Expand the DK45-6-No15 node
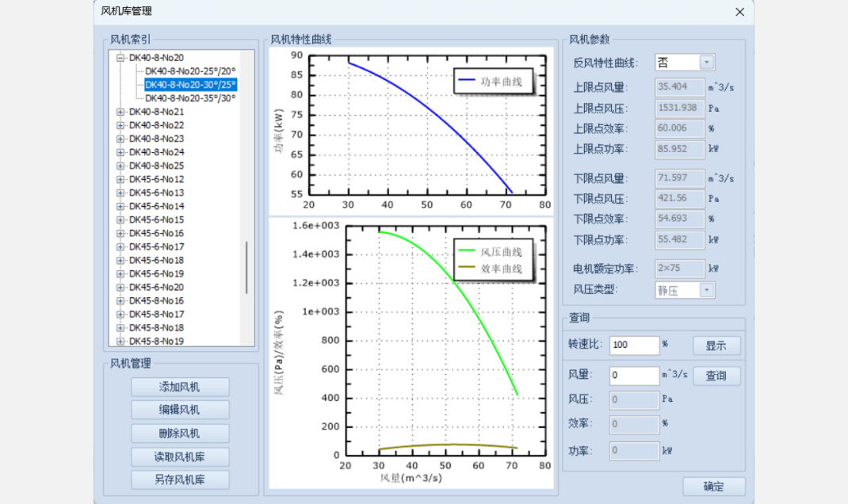Screen dimensions: 848x504 point(120,220)
